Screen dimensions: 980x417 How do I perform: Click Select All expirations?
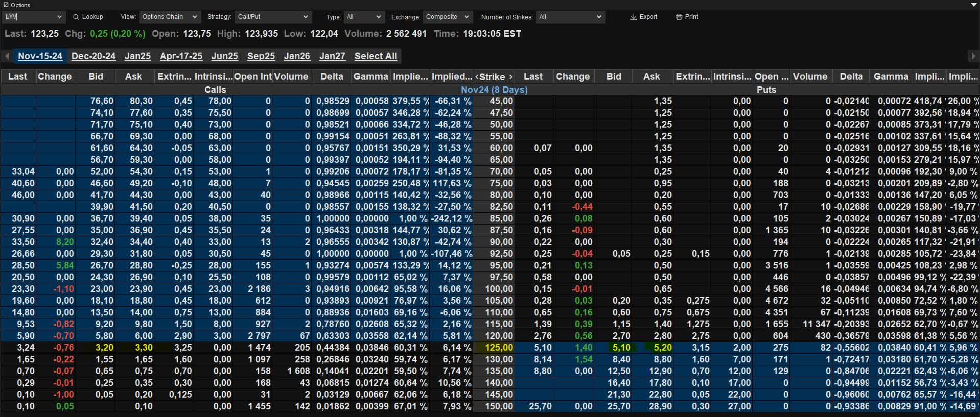(x=376, y=56)
